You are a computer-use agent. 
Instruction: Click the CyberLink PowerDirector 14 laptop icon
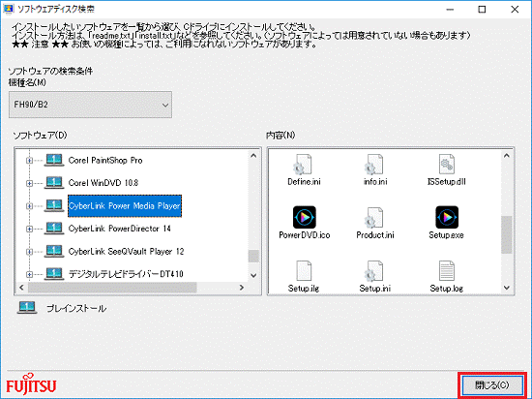click(x=54, y=229)
